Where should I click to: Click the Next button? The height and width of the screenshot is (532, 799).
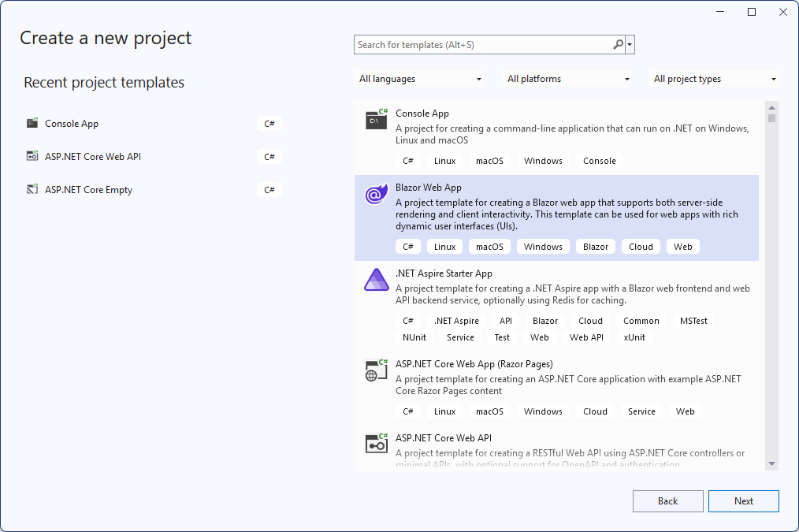(x=743, y=500)
